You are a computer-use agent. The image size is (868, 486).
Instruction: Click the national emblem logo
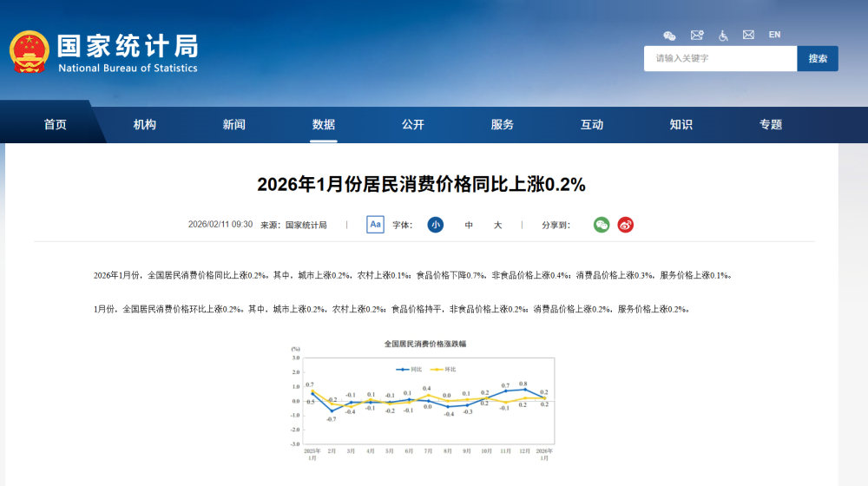tap(29, 52)
